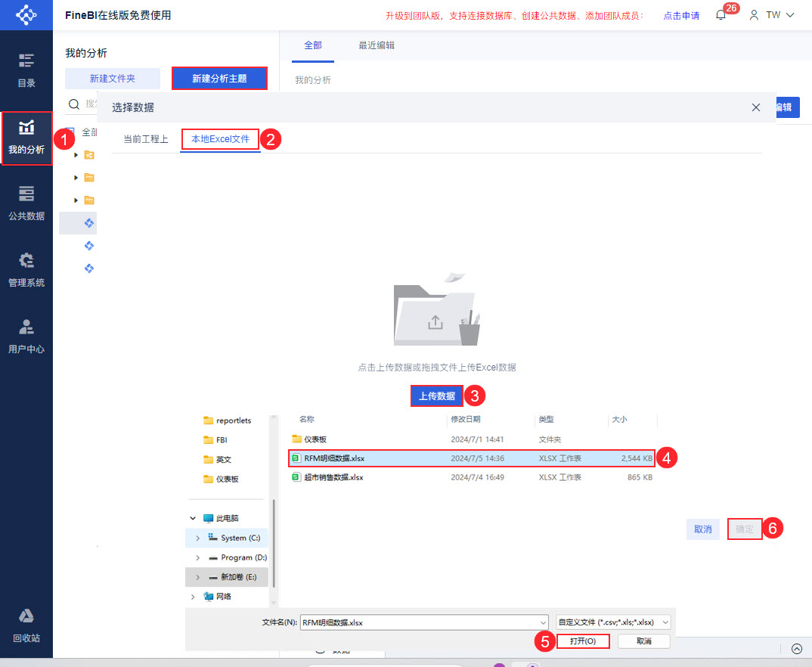
Task: Open the file name combo box arrow
Action: tap(544, 622)
